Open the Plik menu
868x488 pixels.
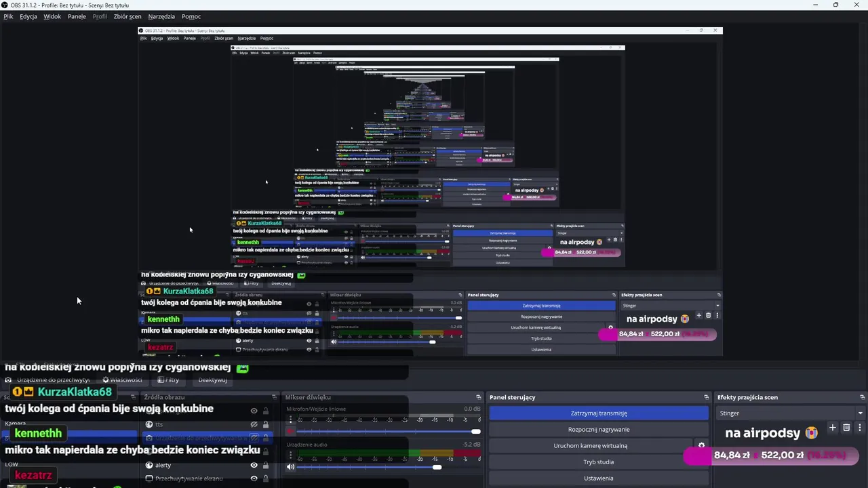[8, 16]
